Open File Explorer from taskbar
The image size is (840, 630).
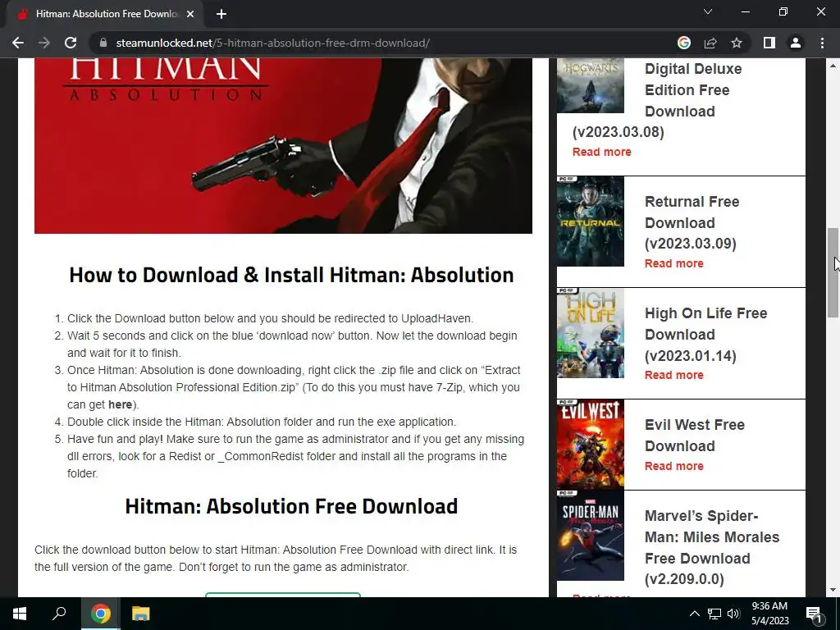[141, 614]
